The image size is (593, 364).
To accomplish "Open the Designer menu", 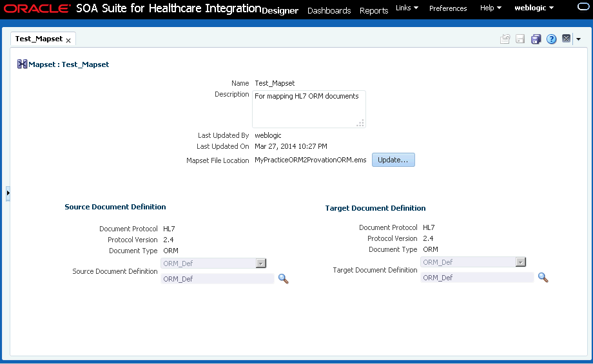I will point(280,10).
